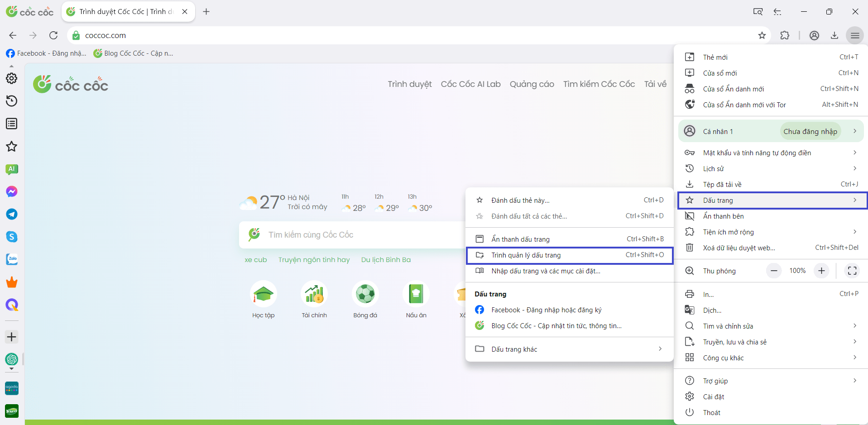Open the History icon in sidebar

point(12,101)
